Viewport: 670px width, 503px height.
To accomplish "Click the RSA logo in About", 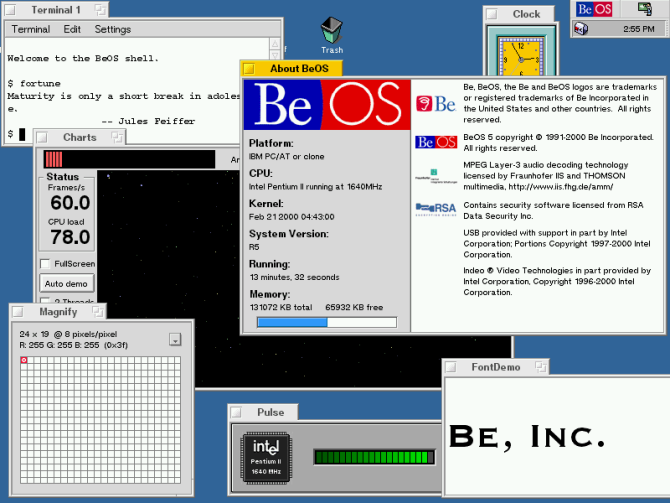I will (x=436, y=209).
